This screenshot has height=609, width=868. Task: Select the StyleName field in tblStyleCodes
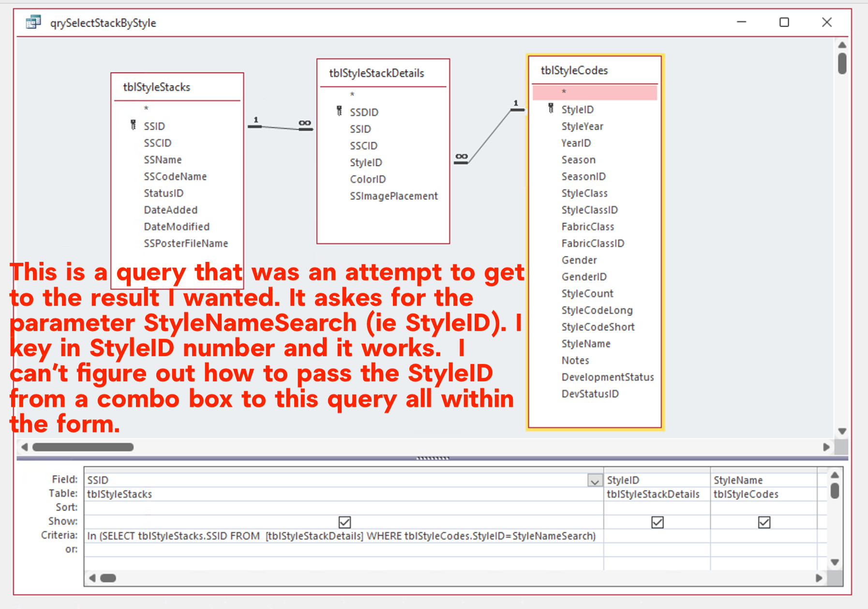coord(586,344)
